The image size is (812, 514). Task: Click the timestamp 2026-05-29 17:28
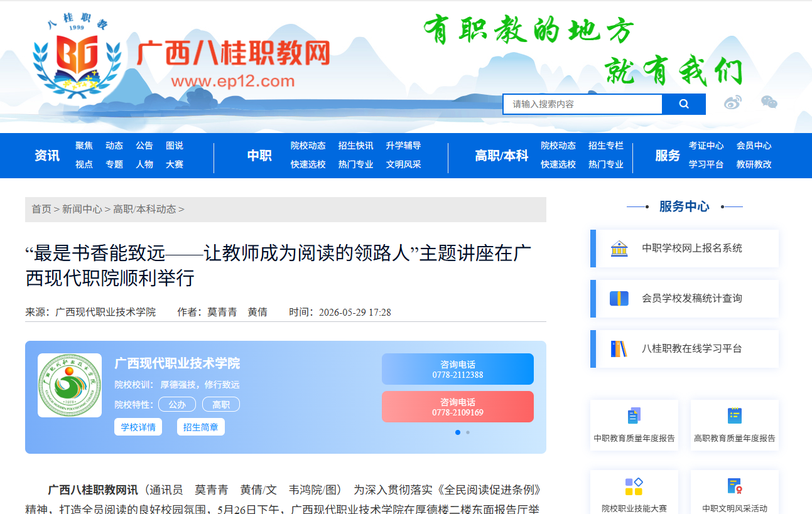coord(355,313)
